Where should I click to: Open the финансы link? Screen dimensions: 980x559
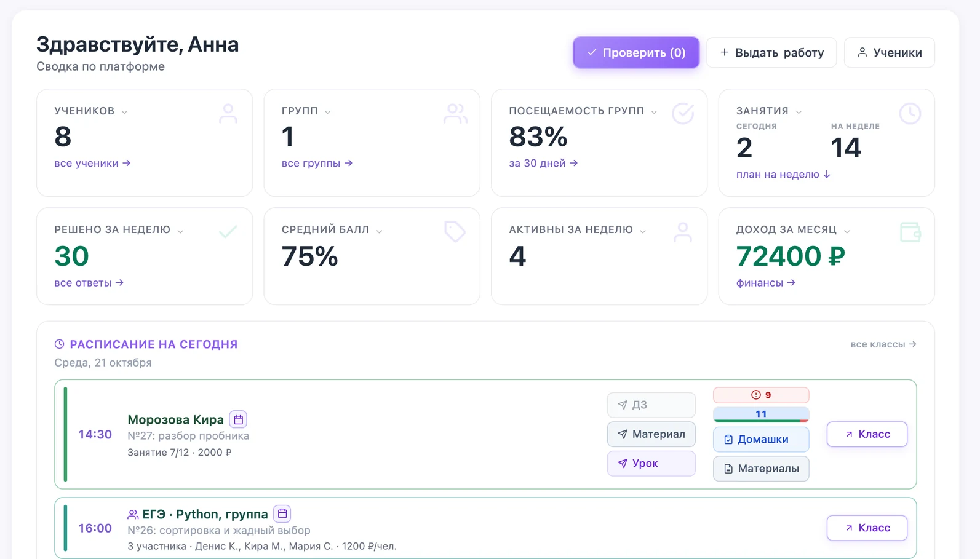click(766, 283)
